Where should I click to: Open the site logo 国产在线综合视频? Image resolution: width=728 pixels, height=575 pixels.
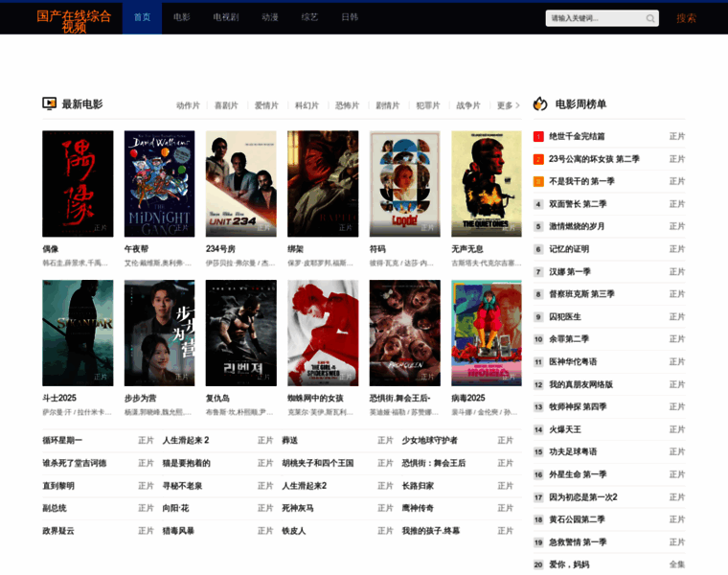(x=74, y=21)
